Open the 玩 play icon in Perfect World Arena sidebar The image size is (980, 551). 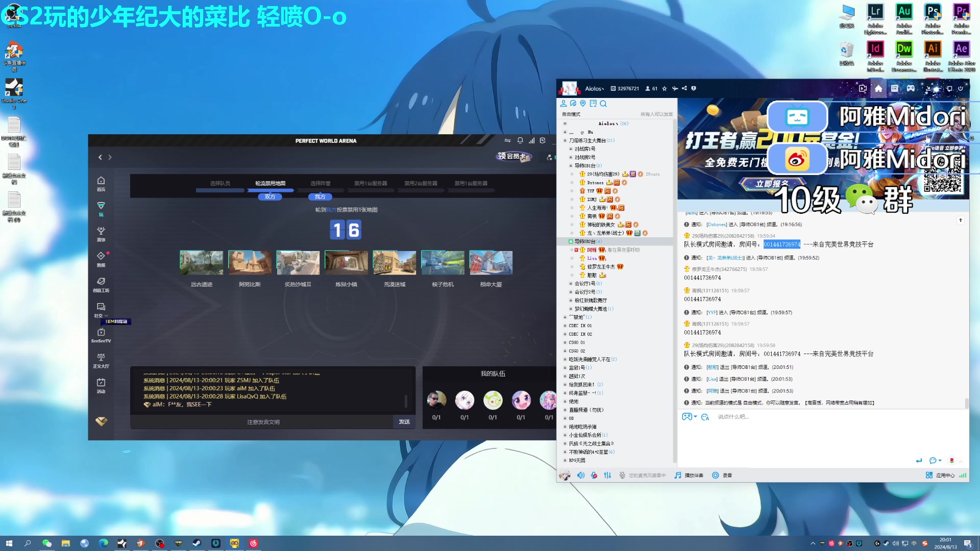point(101,209)
